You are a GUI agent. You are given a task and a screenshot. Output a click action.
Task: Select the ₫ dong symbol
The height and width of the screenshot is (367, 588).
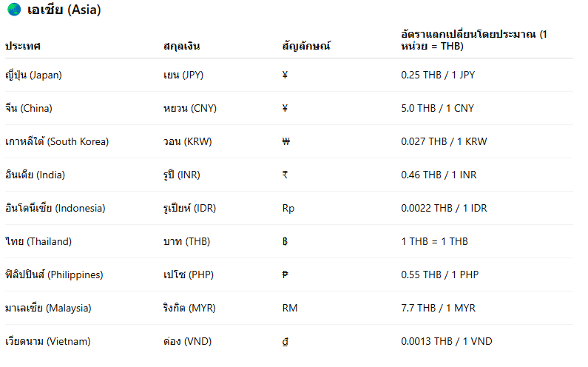click(x=285, y=342)
